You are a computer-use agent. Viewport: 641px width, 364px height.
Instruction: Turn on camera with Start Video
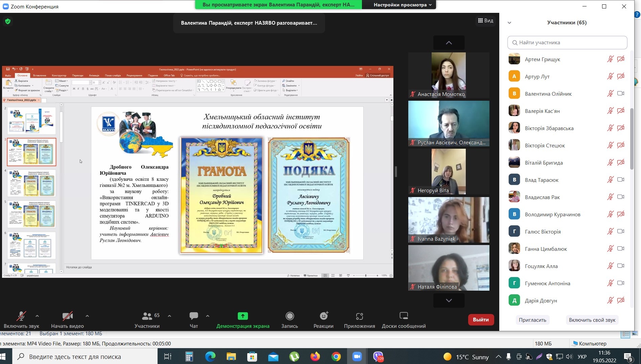click(x=67, y=316)
